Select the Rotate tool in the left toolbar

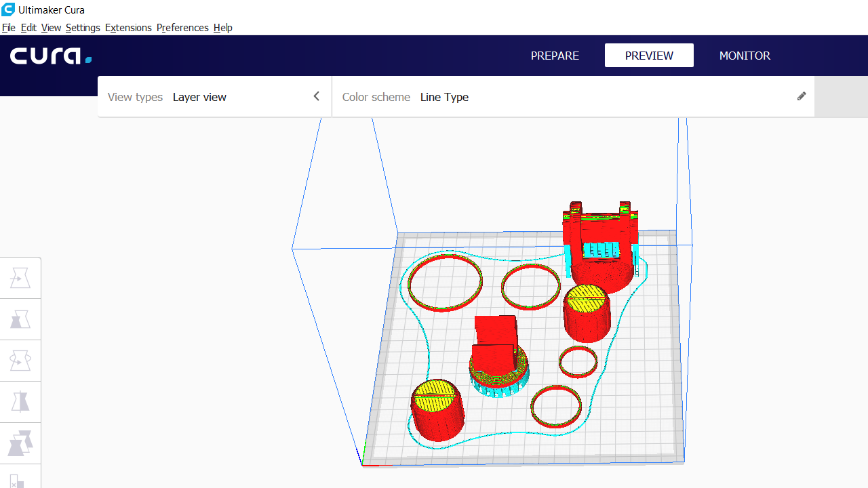20,361
